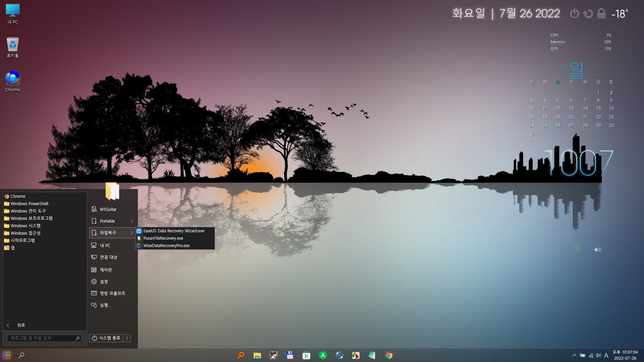
Task: Click the Windows Start button on taskbar
Action: coord(7,355)
